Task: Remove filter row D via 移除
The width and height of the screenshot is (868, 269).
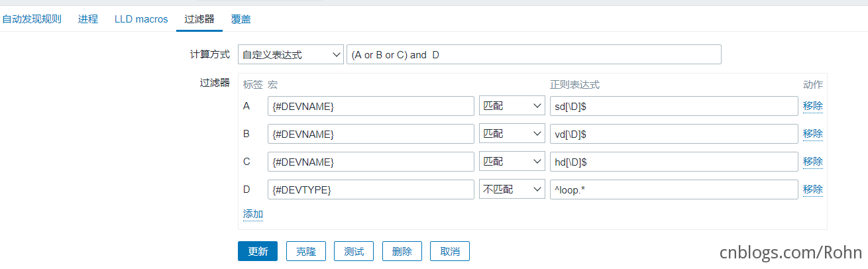Action: tap(813, 189)
